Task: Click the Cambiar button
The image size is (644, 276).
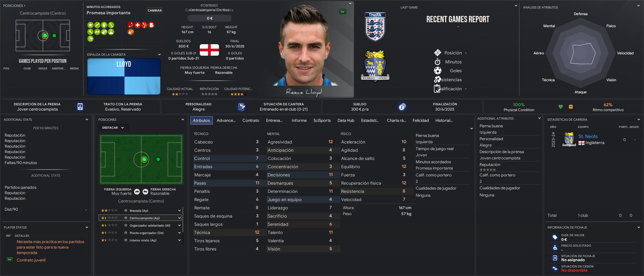Action: click(x=154, y=11)
